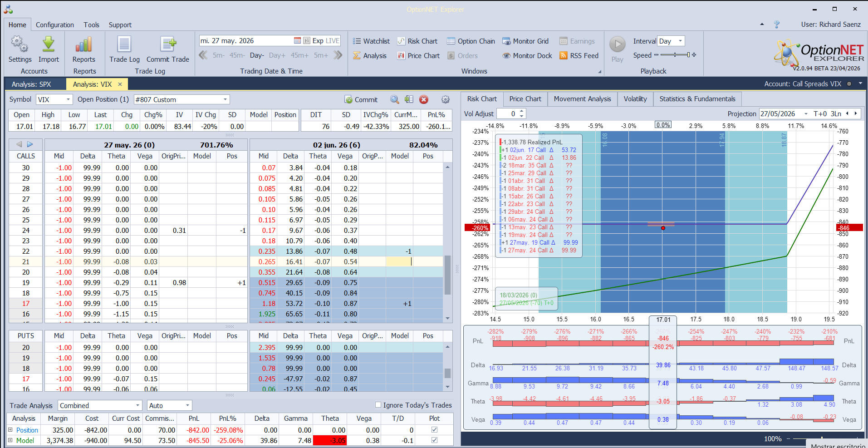Viewport: 868px width, 448px height.
Task: Open the Interval Day dropdown
Action: pyautogui.click(x=680, y=41)
